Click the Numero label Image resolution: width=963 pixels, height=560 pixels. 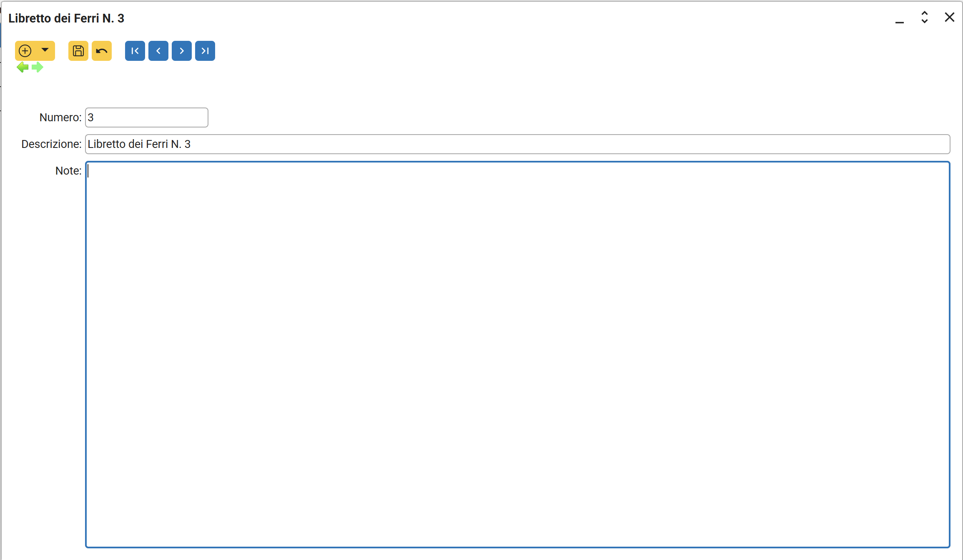60,117
